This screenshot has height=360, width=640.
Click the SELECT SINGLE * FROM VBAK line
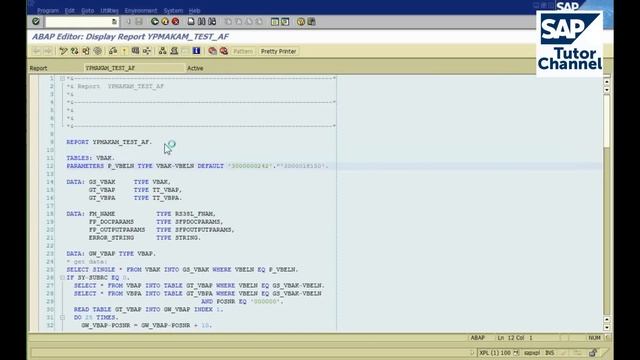[x=182, y=270]
